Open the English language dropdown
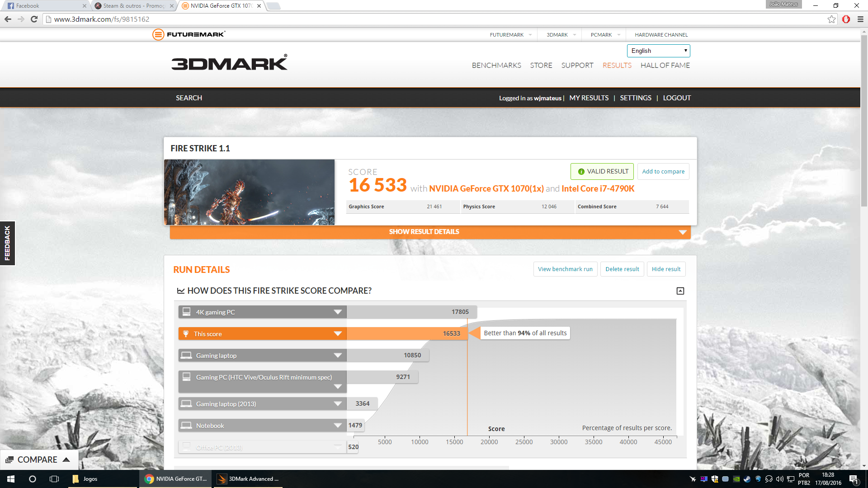 tap(658, 51)
